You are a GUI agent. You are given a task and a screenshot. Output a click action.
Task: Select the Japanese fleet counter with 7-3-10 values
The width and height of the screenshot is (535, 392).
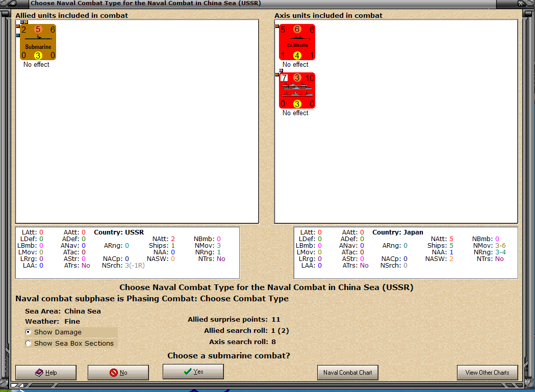click(297, 90)
